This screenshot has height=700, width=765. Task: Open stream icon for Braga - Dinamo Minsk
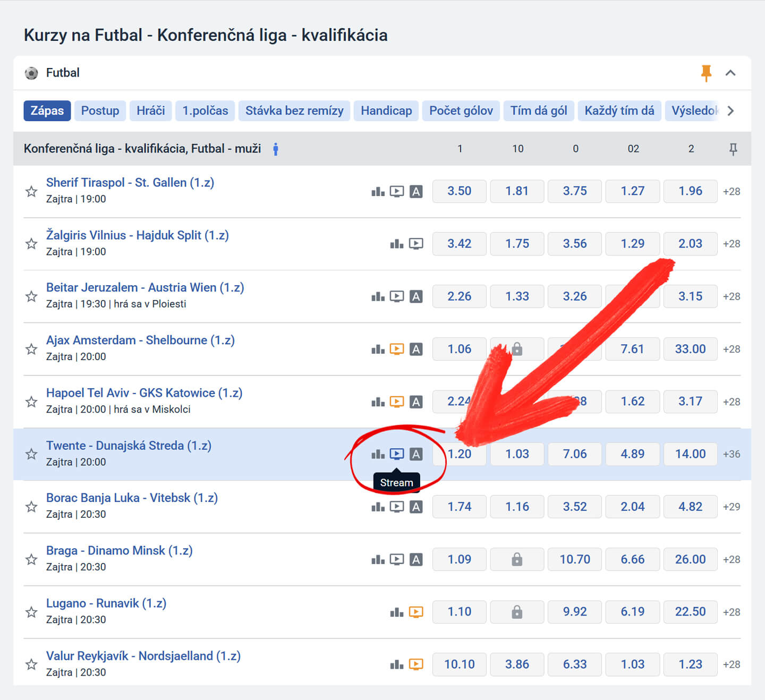pos(397,559)
